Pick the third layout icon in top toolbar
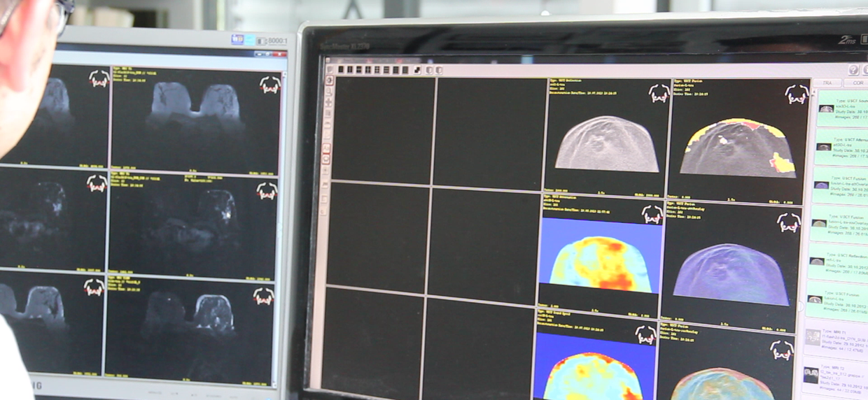This screenshot has width=868, height=400. 359,69
